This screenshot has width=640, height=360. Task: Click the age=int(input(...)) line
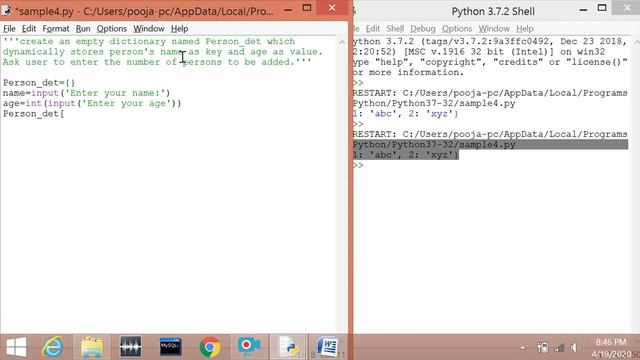[92, 103]
